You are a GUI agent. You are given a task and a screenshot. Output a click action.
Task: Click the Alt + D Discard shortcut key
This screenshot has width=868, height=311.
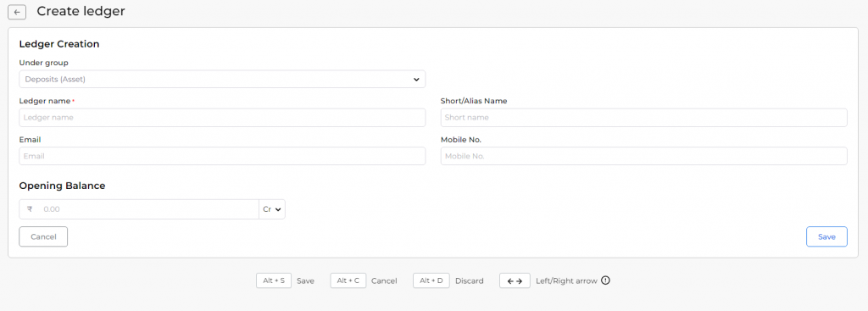tap(431, 280)
